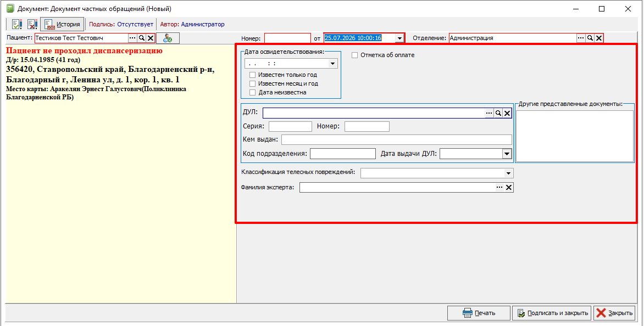Click Подписать и закрыть button
This screenshot has width=644, height=326.
pos(552,313)
